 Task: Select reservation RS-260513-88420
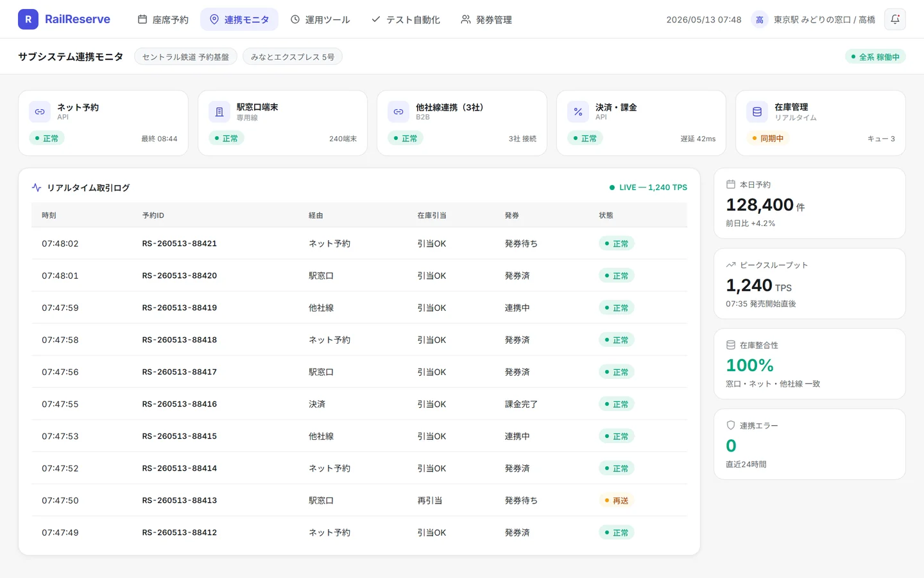coord(180,276)
